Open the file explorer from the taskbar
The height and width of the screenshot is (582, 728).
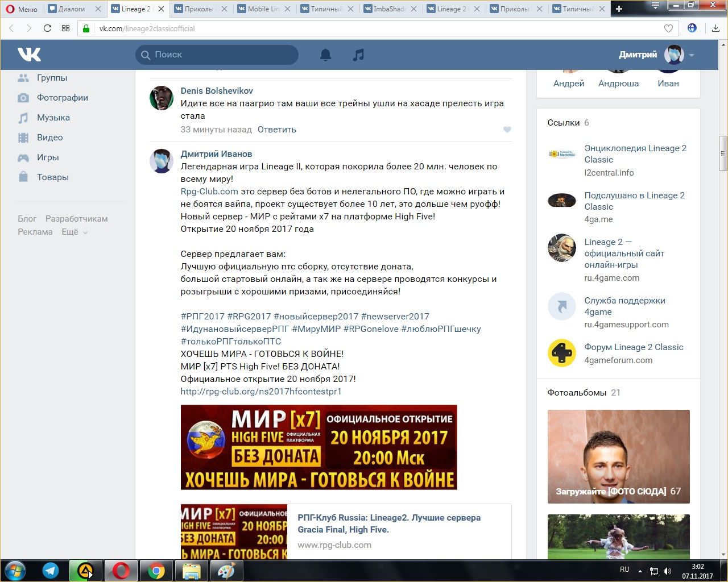click(x=191, y=571)
